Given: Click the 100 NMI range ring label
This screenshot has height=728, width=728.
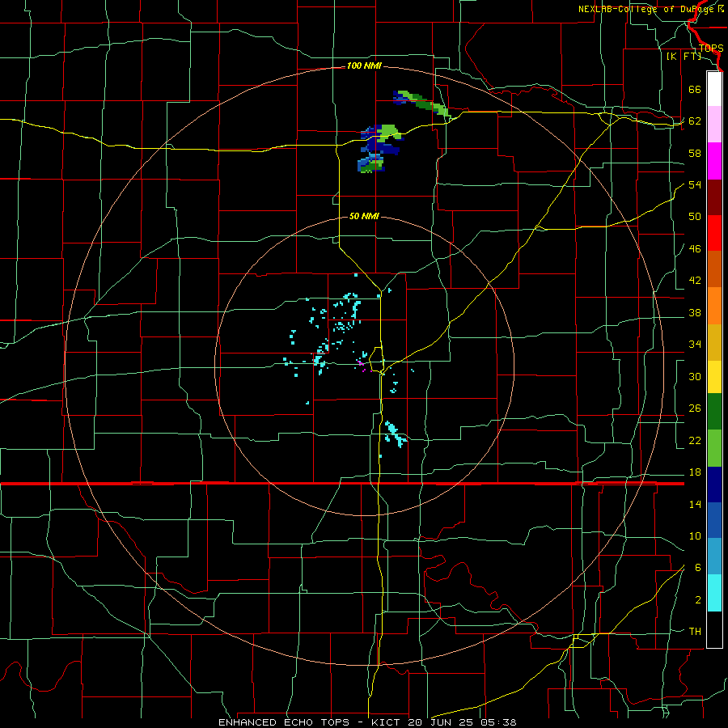Looking at the screenshot, I should click(x=364, y=66).
